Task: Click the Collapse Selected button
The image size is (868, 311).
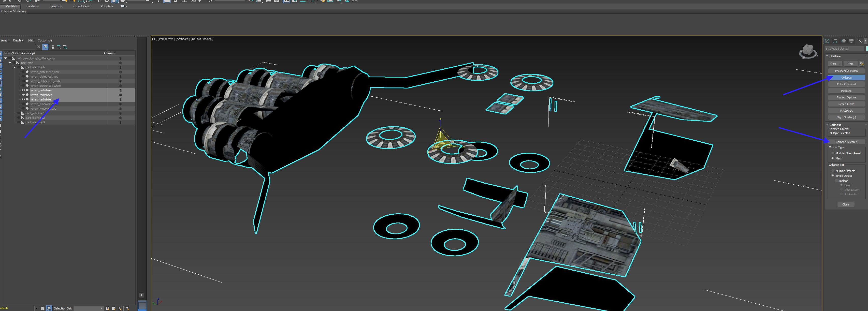Action: (846, 142)
